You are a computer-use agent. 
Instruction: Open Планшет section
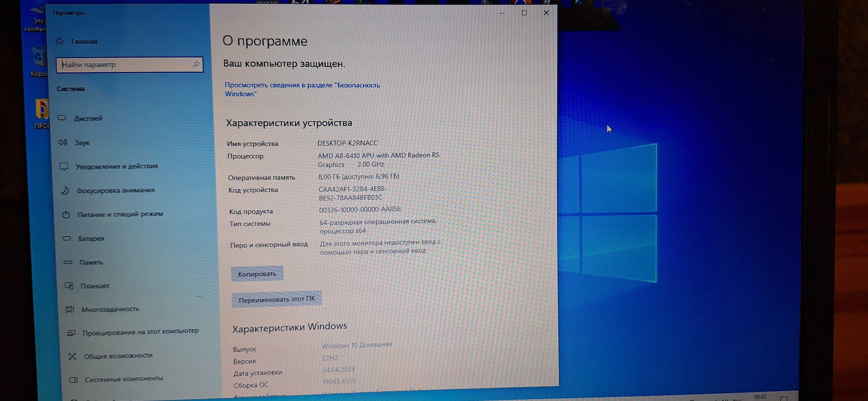tap(95, 286)
